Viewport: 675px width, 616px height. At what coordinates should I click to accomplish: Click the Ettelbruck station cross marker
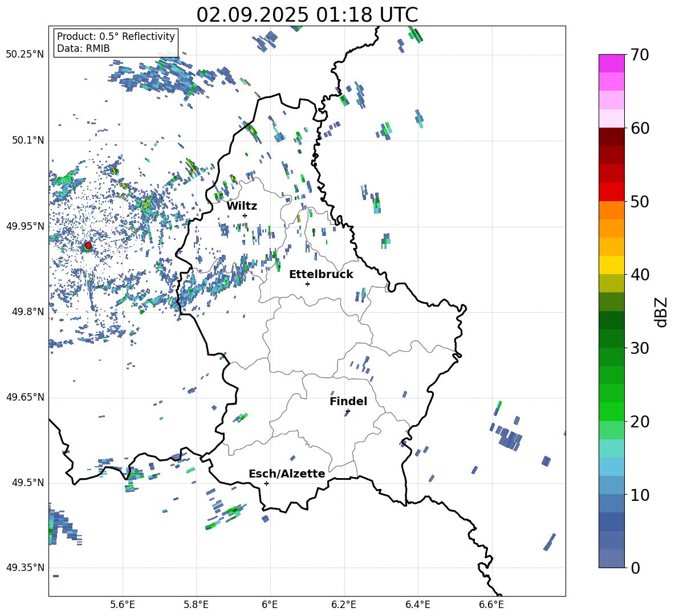coord(307,284)
